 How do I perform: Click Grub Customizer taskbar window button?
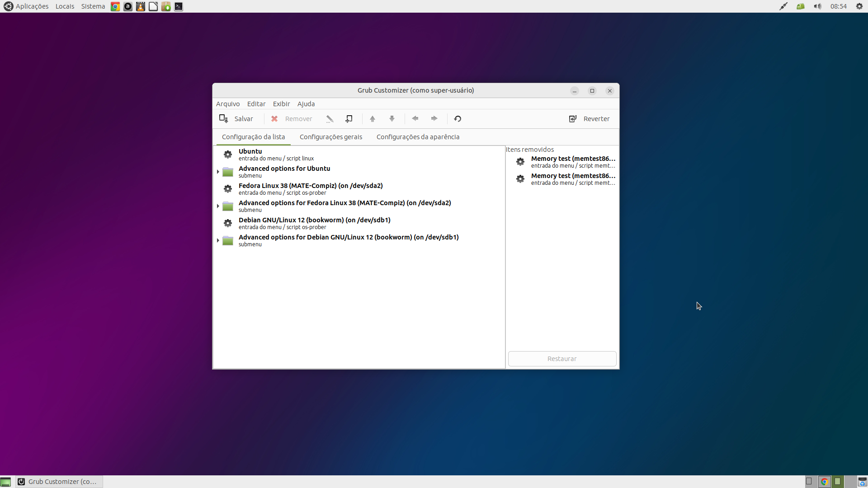click(x=59, y=482)
